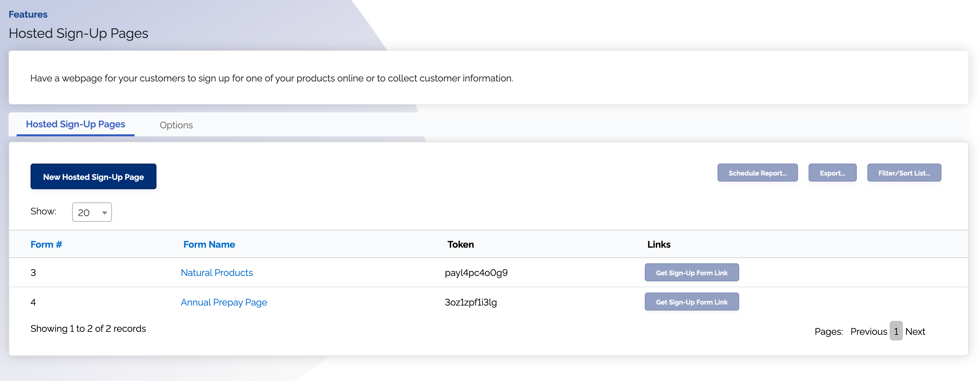Click form number 3 cell
The width and height of the screenshot is (980, 381).
click(x=33, y=273)
